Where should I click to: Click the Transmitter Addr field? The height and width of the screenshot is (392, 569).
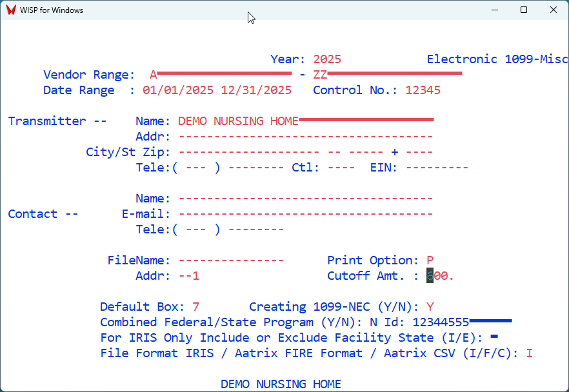click(305, 137)
